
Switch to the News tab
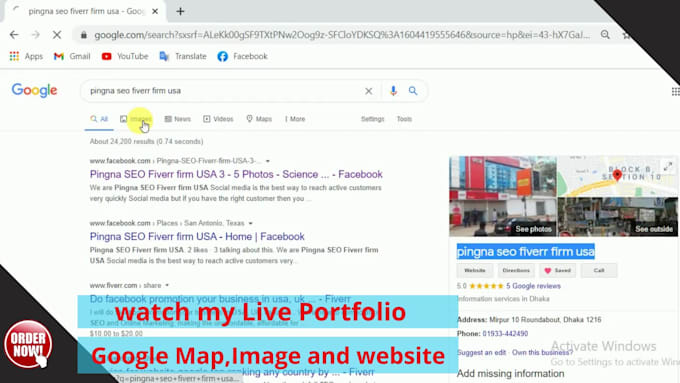point(177,119)
